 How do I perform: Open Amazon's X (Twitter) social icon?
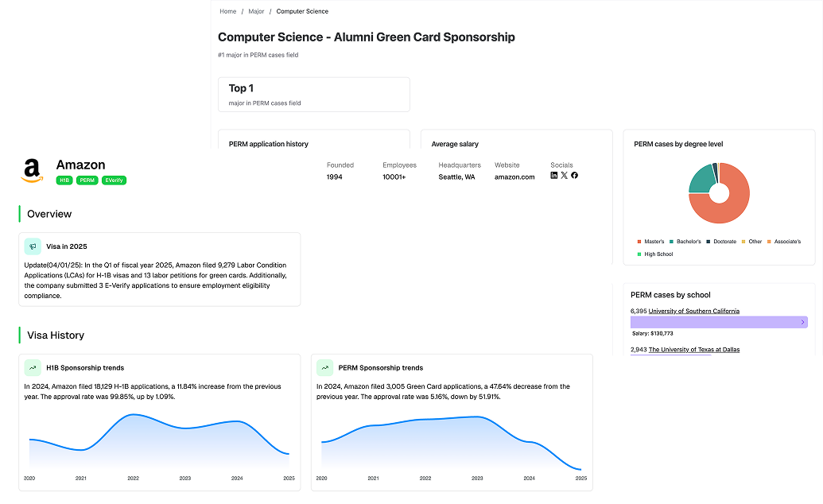[x=565, y=176]
